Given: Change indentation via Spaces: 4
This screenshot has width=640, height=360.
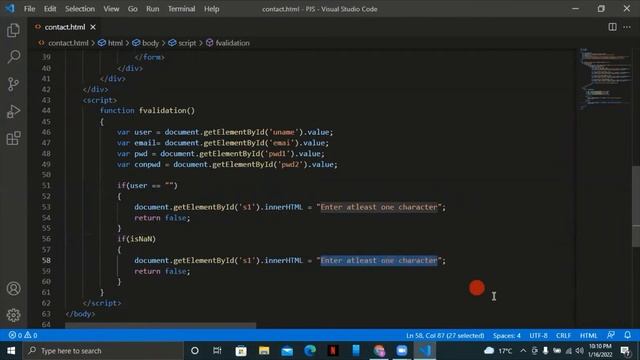Looking at the screenshot, I should [x=507, y=335].
